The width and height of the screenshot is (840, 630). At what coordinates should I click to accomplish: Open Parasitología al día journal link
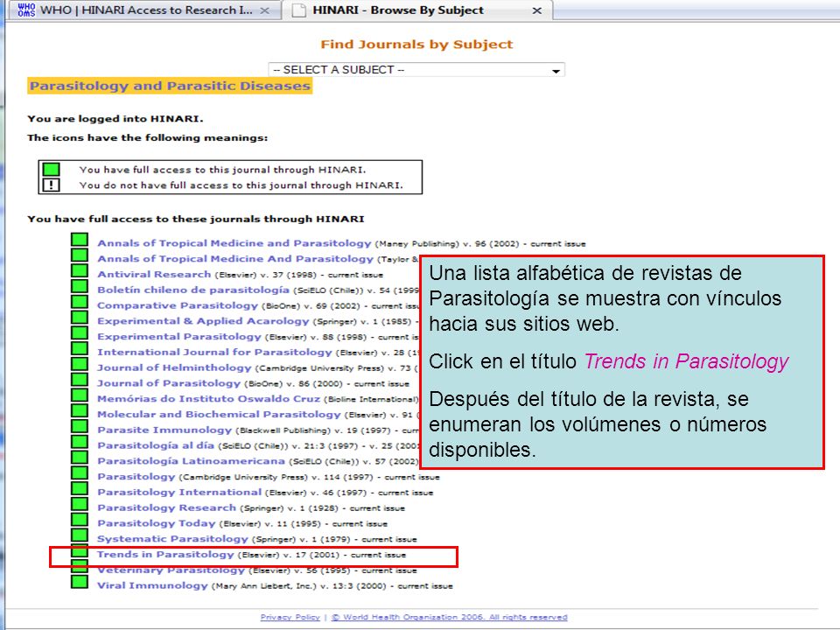coord(156,445)
